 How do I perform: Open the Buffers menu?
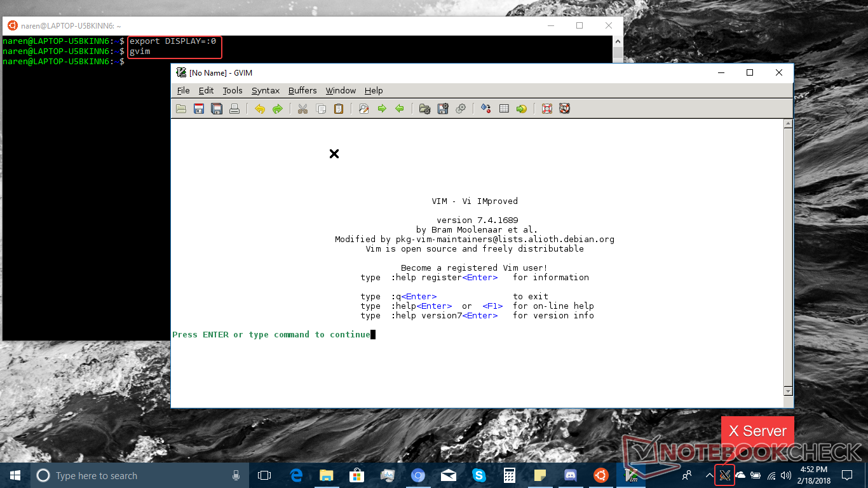[302, 90]
